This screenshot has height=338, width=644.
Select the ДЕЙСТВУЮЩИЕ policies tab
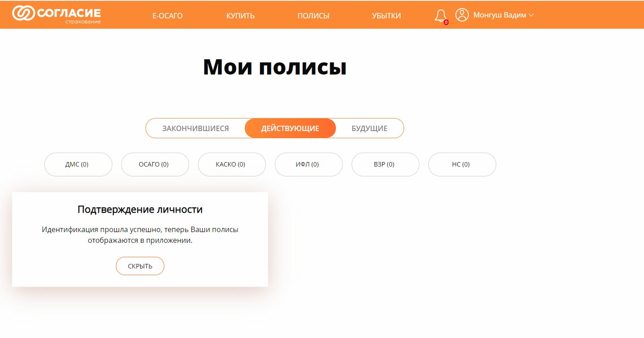click(x=290, y=128)
